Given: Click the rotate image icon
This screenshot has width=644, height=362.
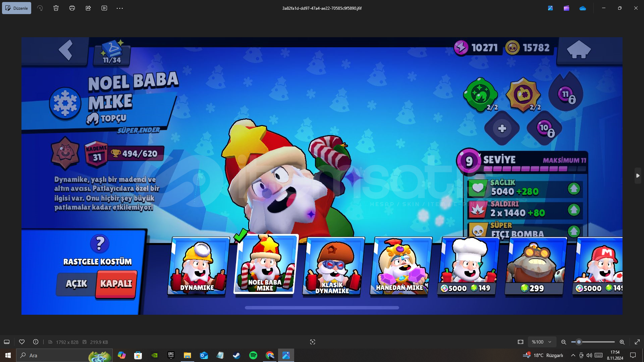Looking at the screenshot, I should tap(40, 8).
